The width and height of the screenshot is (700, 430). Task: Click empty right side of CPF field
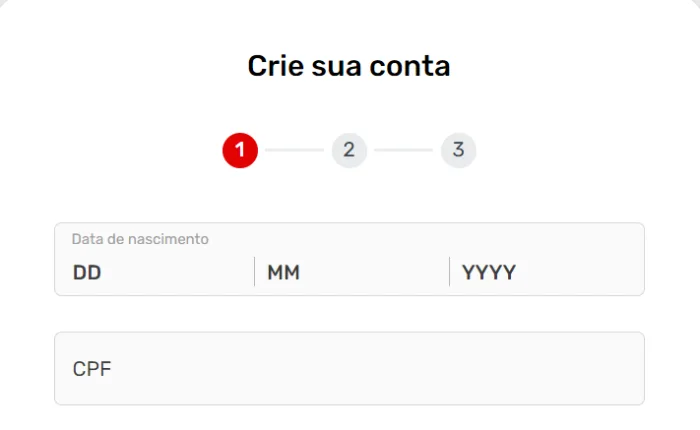point(560,368)
